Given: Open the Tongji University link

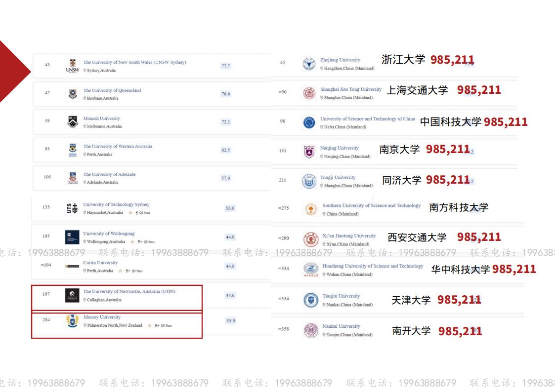Looking at the screenshot, I should [338, 177].
